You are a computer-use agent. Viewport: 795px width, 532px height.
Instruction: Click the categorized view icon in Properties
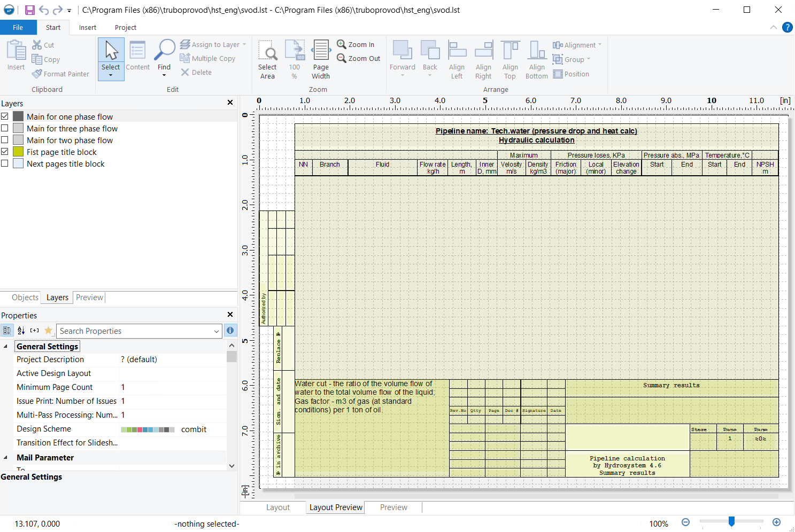[7, 331]
